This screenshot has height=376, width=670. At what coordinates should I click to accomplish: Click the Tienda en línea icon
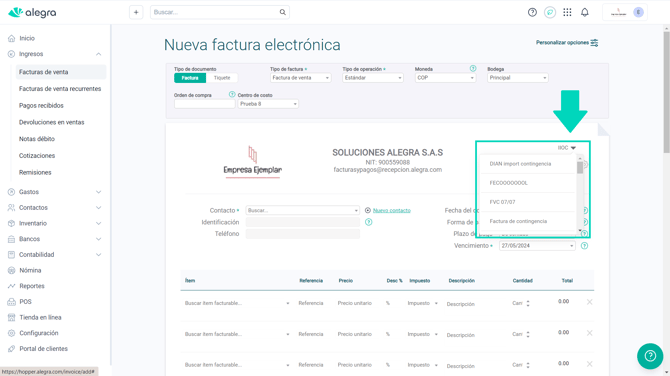[x=12, y=317]
